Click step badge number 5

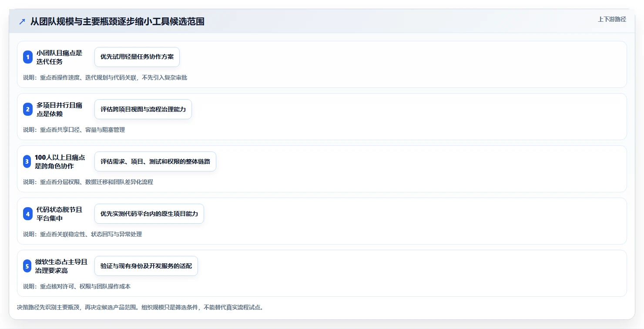[x=27, y=266]
